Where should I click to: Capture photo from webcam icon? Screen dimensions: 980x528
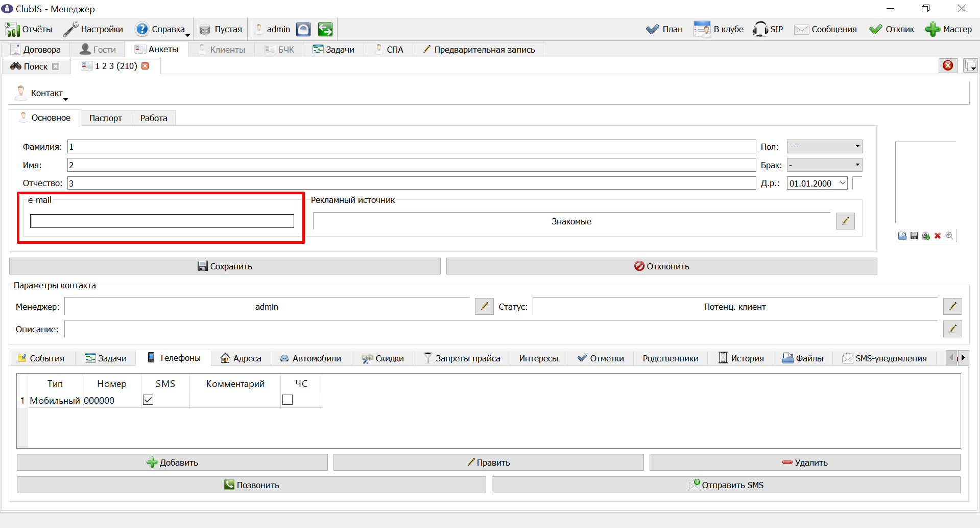(x=926, y=236)
